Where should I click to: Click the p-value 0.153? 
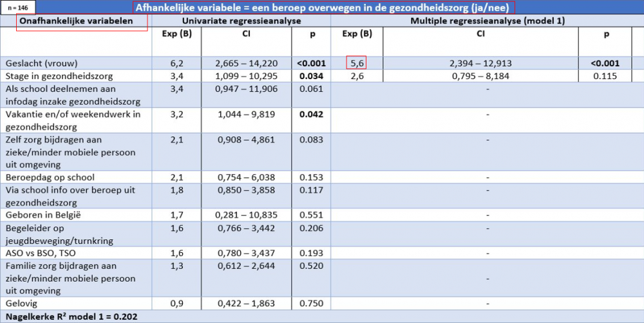click(x=312, y=178)
